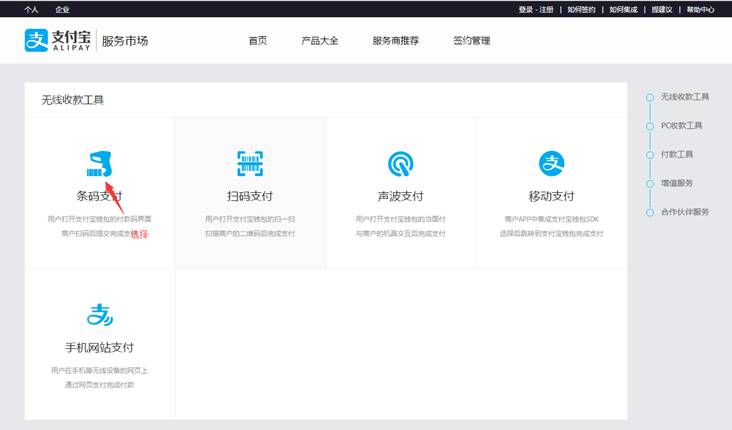Select the 手机网站支付 title text

[99, 347]
